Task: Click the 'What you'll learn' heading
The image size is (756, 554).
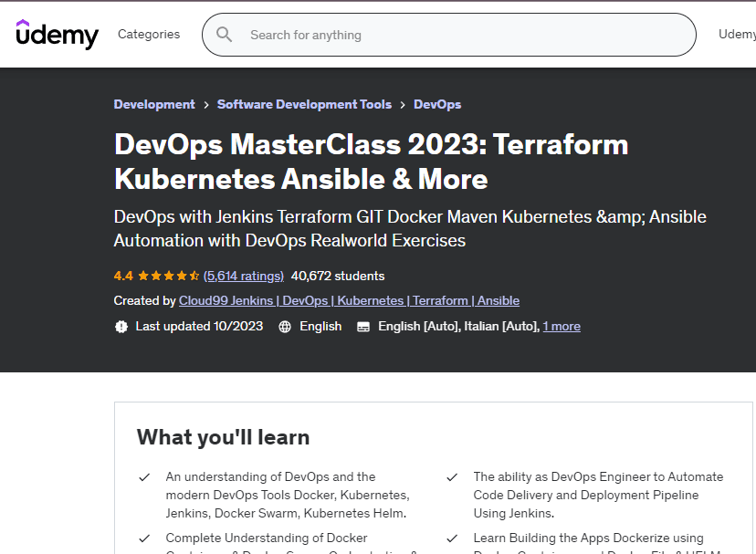Action: point(223,437)
